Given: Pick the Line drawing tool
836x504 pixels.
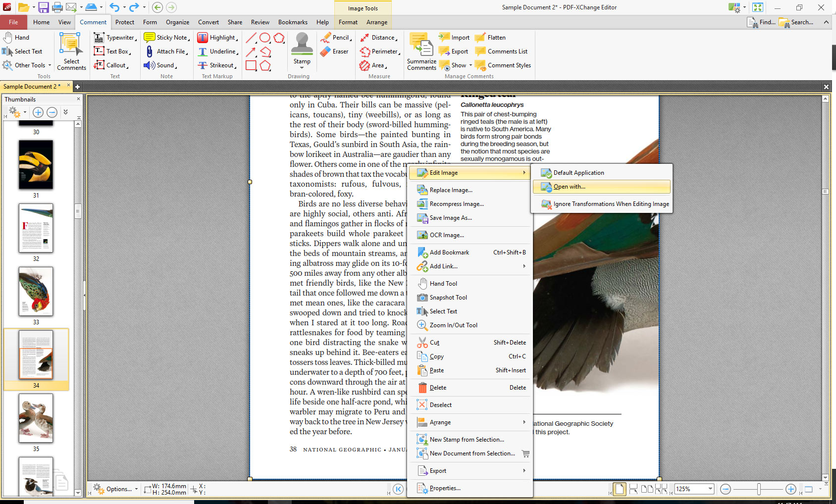Looking at the screenshot, I should click(251, 38).
